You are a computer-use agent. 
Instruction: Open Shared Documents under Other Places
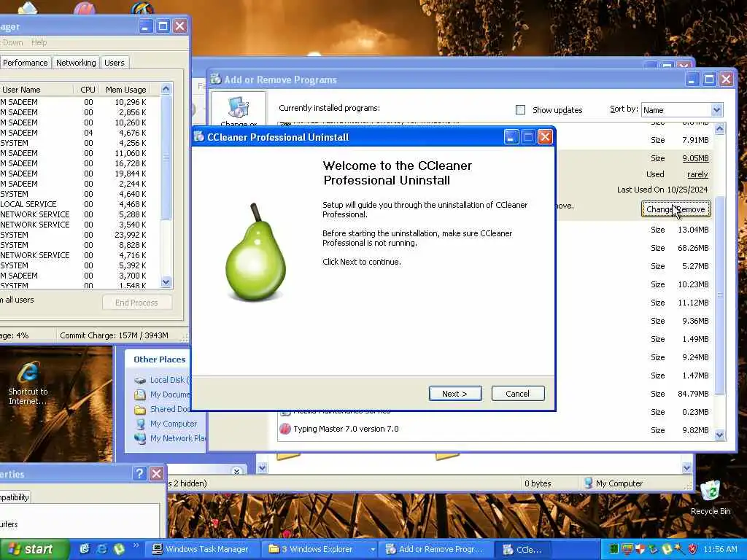click(x=170, y=409)
